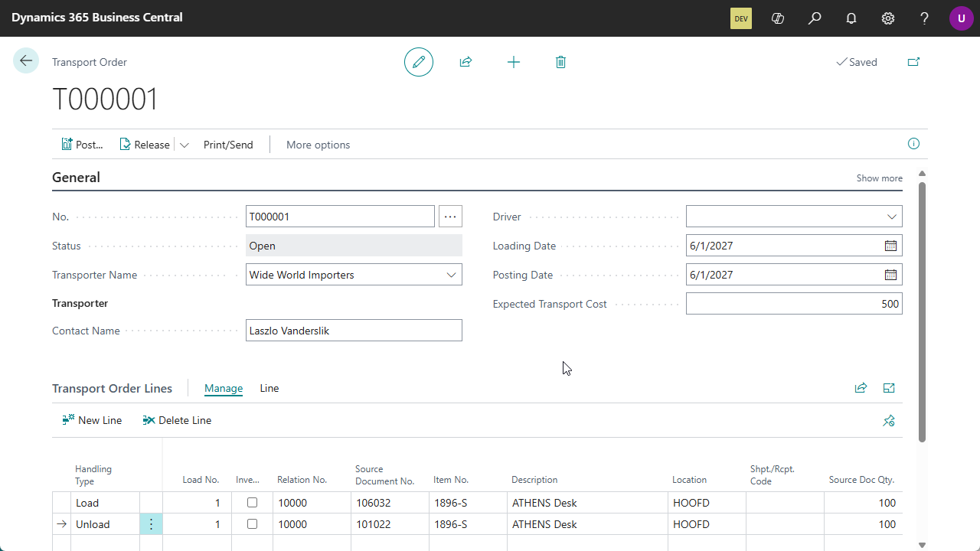This screenshot has width=980, height=551.
Task: Open the Line tab of lines
Action: click(269, 388)
